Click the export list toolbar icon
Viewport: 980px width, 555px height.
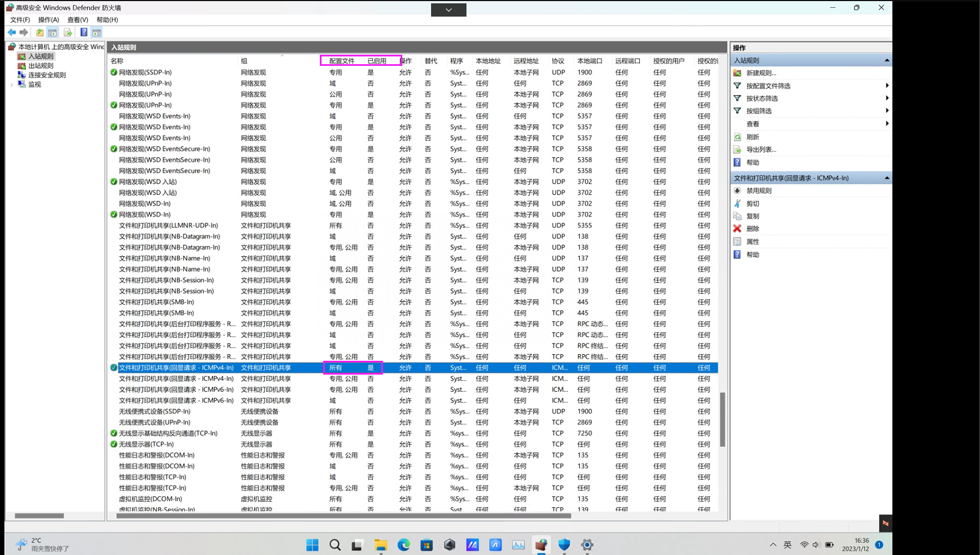pyautogui.click(x=68, y=32)
